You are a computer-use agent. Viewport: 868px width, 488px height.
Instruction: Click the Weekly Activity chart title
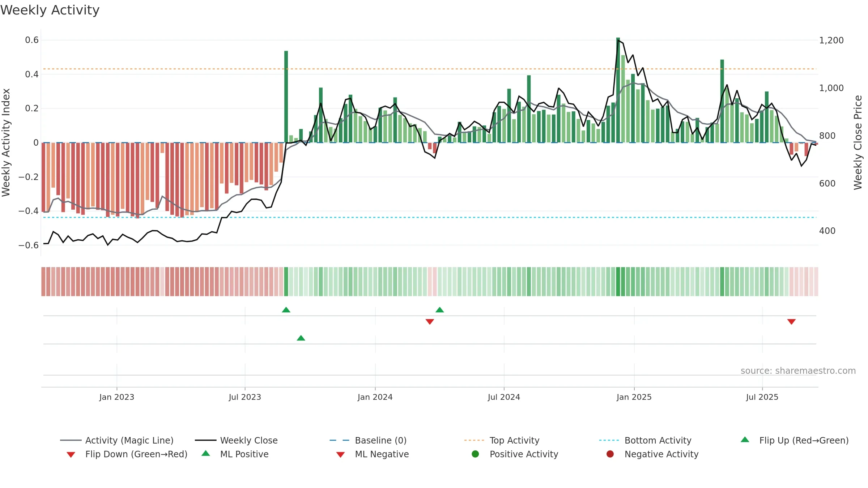[x=50, y=10]
